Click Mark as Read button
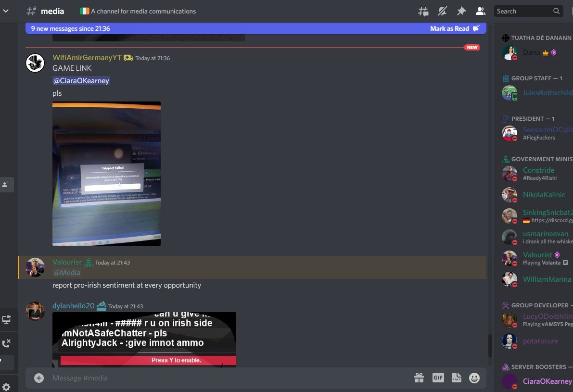Image resolution: width=573 pixels, height=392 pixels. [x=455, y=28]
